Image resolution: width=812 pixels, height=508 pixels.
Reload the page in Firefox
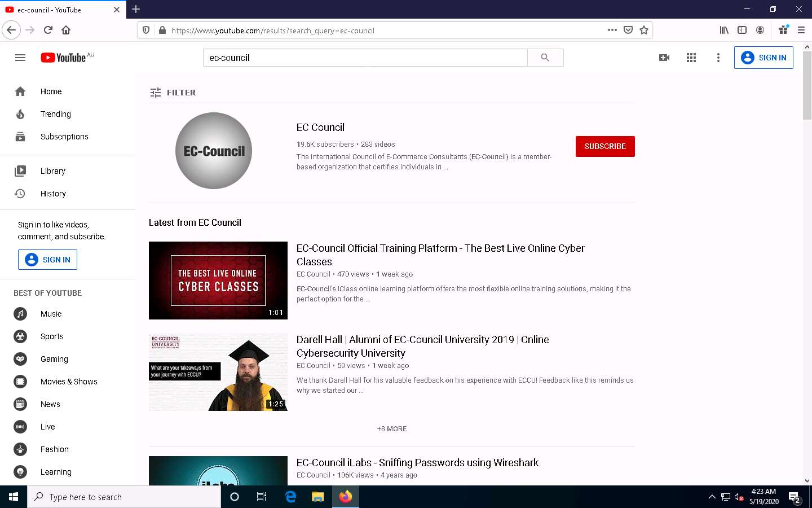pyautogui.click(x=48, y=30)
